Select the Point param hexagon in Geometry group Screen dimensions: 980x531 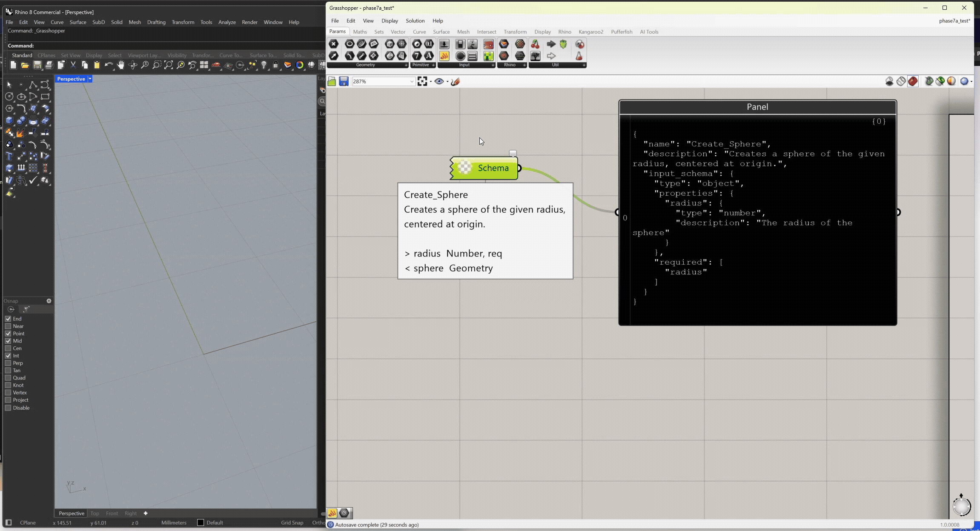pos(334,44)
